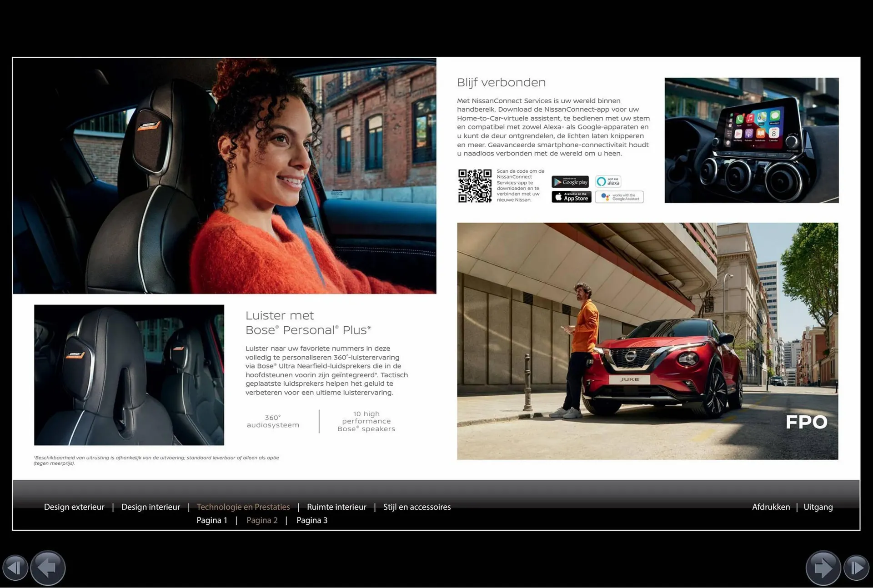Click the Alexa badge icon

[x=608, y=182]
